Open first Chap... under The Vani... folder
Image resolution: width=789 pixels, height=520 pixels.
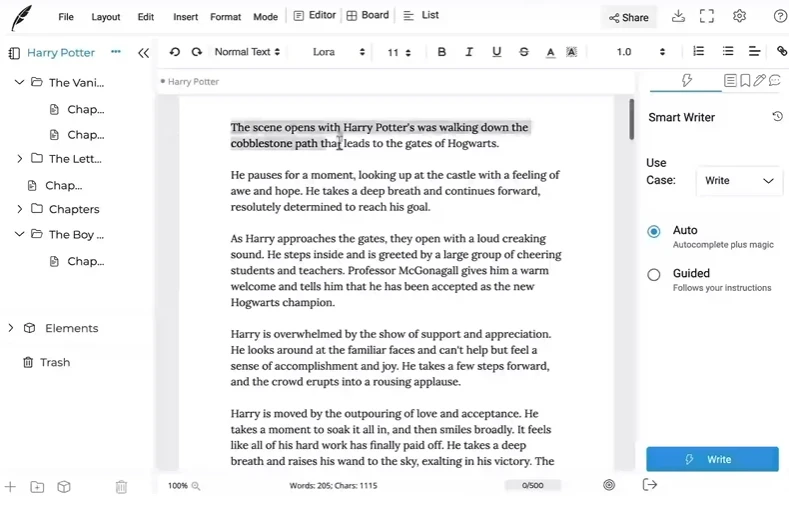(x=77, y=109)
